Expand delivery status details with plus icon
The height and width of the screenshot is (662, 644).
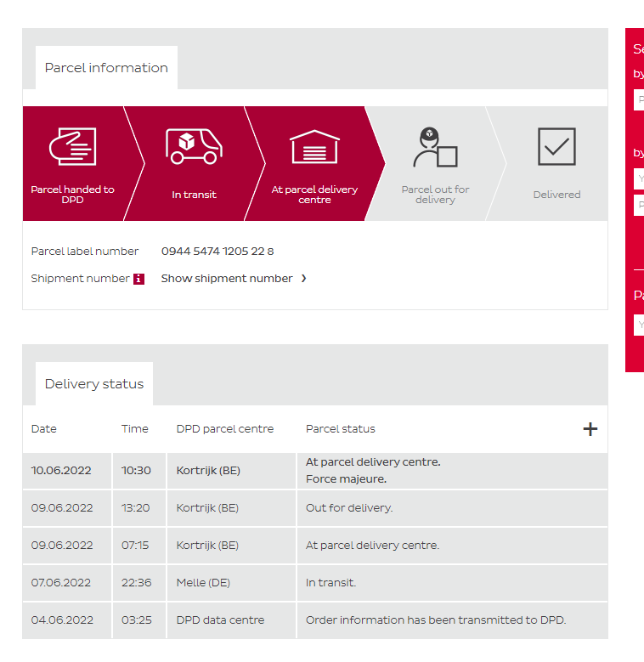tap(590, 429)
